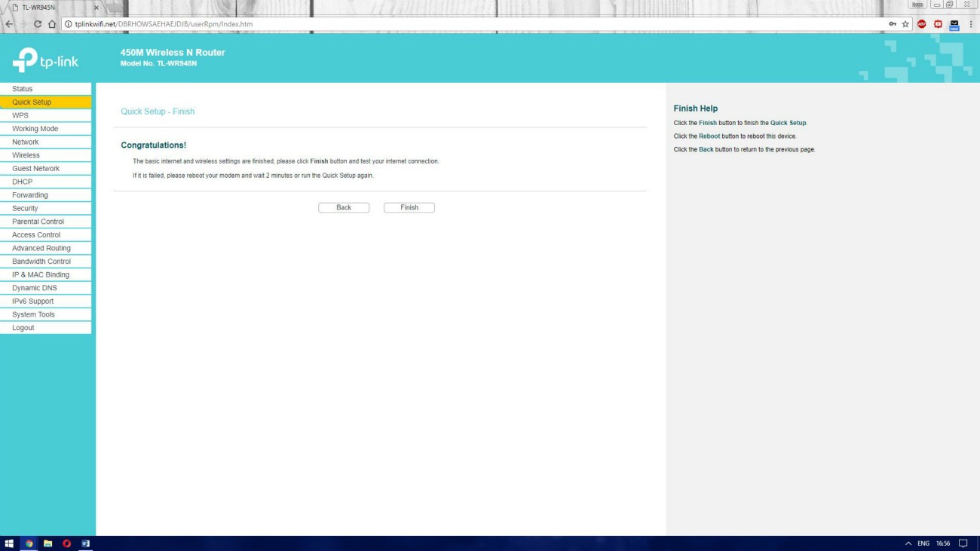Reload the router page
980x551 pixels.
click(38, 24)
